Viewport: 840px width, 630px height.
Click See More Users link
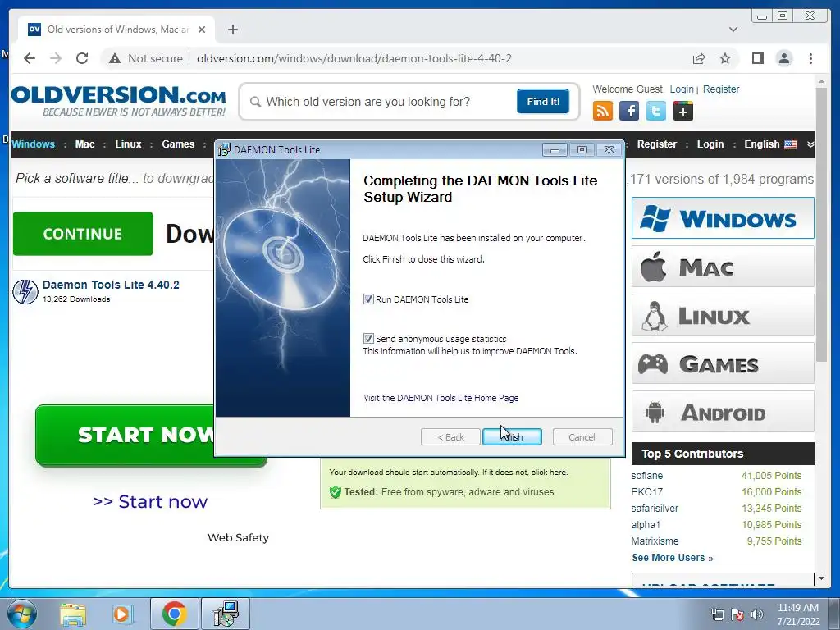(673, 558)
